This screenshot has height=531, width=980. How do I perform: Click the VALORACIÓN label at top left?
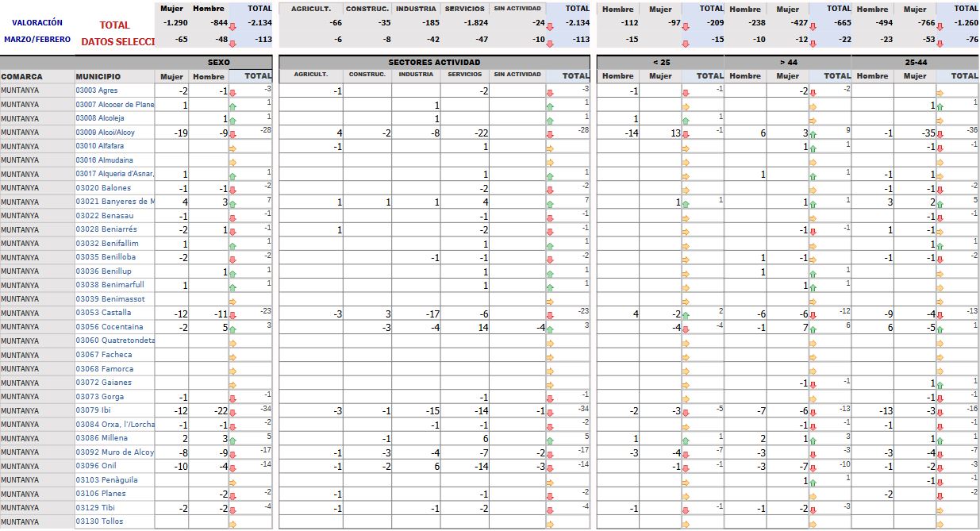pyautogui.click(x=37, y=23)
